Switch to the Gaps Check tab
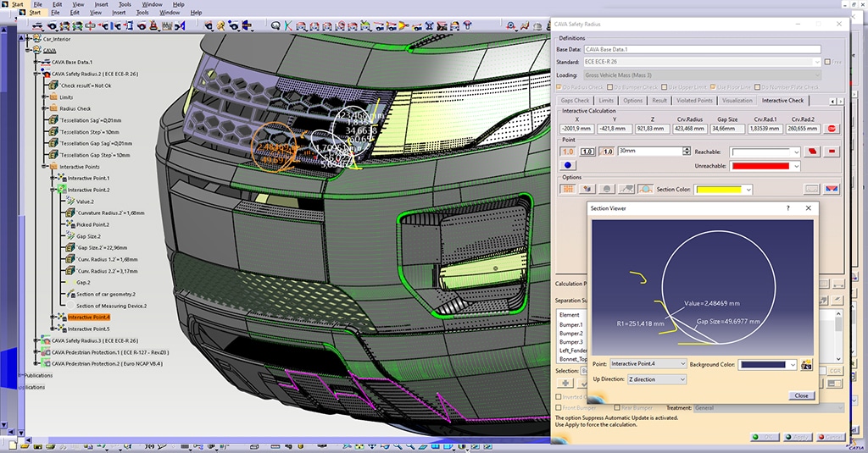This screenshot has height=453, width=868. (x=575, y=100)
